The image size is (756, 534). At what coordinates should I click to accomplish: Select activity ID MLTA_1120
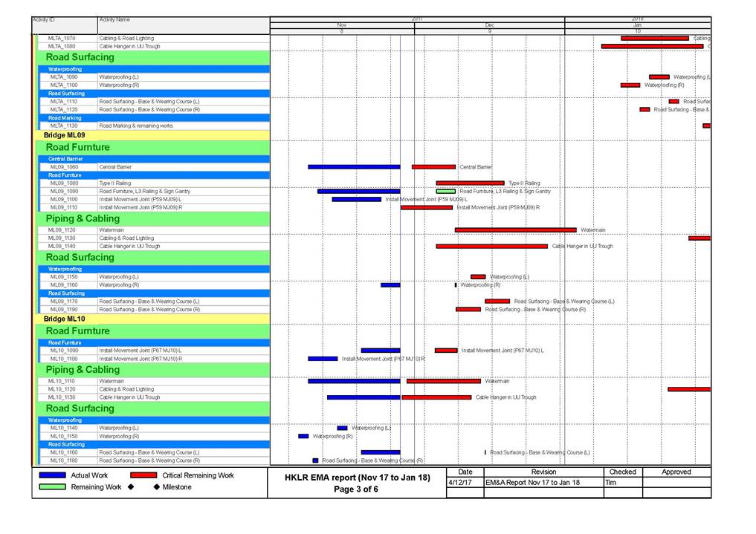64,110
